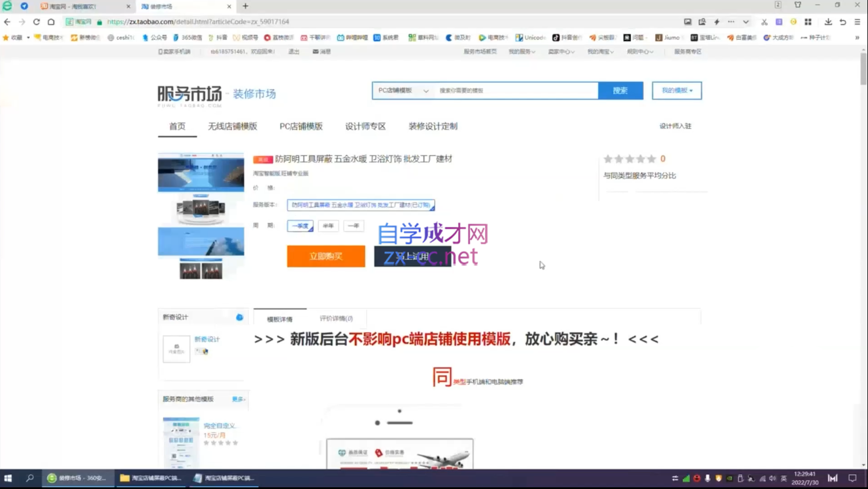
Task: Go back with the browser back arrow
Action: pyautogui.click(x=7, y=22)
